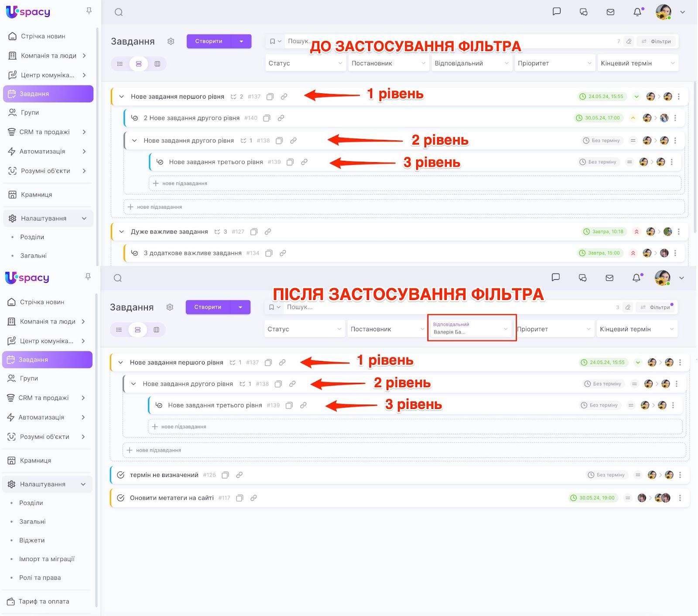The height and width of the screenshot is (616, 698).
Task: Switch to list view in the upper screenshot
Action: pos(120,64)
